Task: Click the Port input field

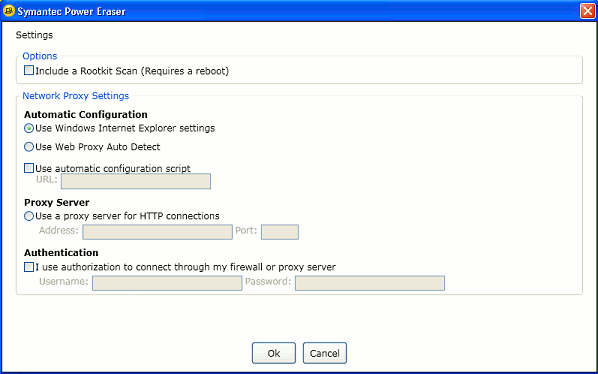Action: click(280, 232)
